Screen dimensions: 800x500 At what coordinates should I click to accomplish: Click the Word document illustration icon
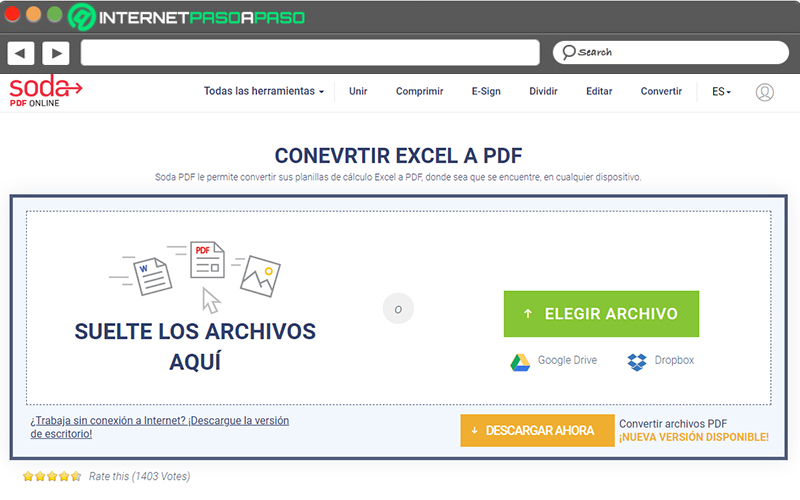point(153,276)
